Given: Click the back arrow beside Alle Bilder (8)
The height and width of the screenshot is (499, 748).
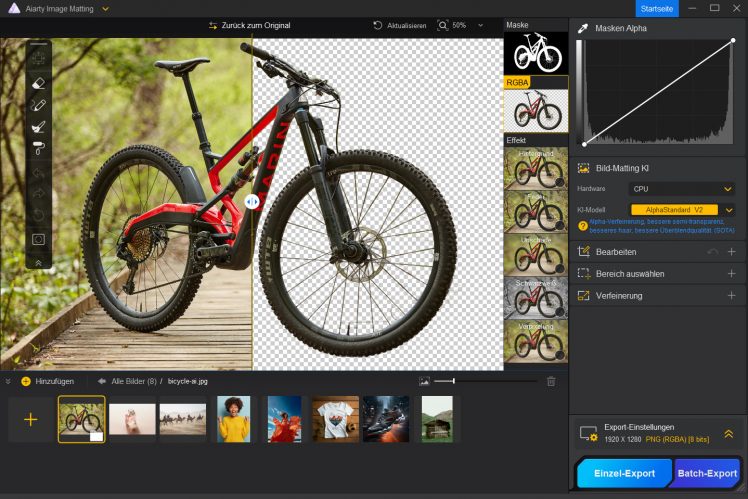Looking at the screenshot, I should click(x=101, y=381).
